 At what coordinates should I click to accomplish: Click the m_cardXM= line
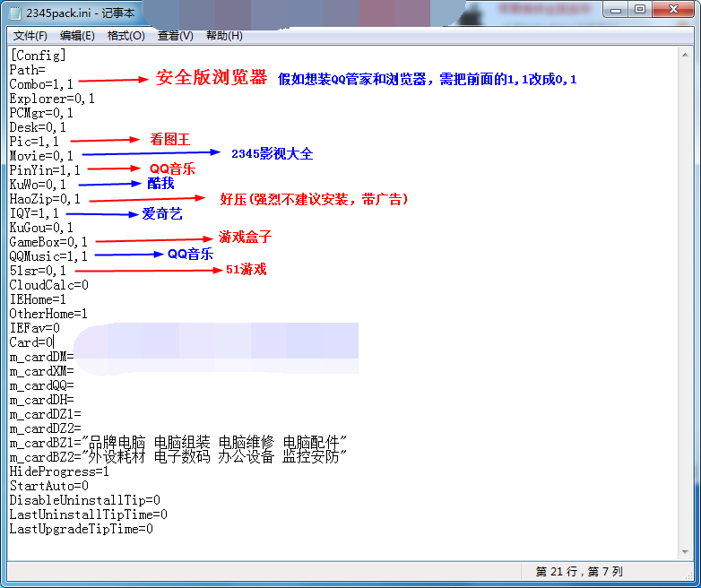click(41, 371)
